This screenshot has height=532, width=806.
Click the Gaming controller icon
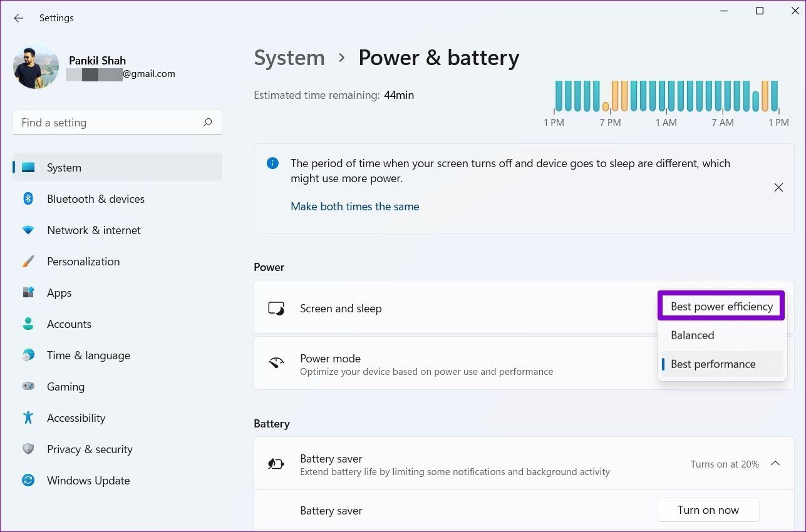pyautogui.click(x=28, y=387)
